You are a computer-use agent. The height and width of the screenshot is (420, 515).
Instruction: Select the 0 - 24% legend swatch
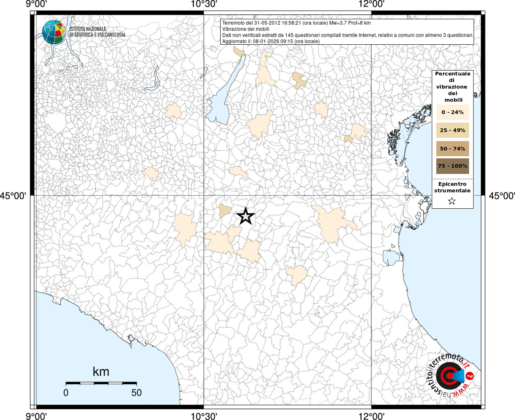tap(453, 112)
